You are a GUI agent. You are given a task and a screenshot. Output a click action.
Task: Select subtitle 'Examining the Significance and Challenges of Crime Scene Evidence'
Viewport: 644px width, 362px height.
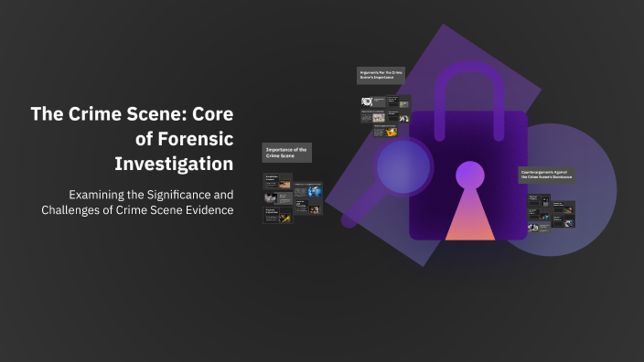pos(137,202)
